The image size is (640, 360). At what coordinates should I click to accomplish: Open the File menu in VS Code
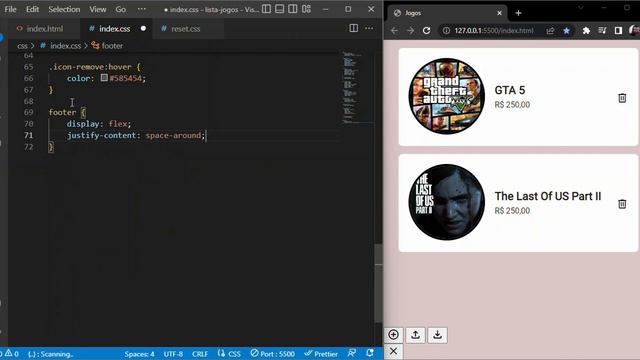coord(10,9)
